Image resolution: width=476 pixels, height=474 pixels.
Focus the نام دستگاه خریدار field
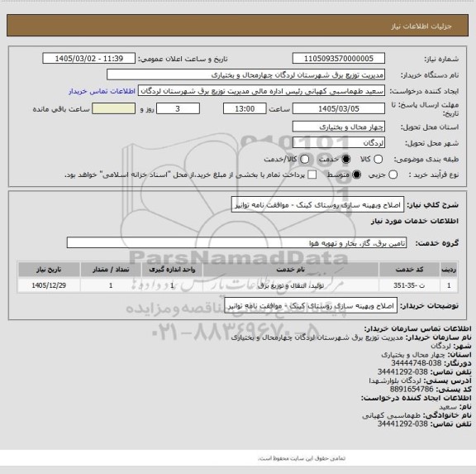tap(245, 74)
